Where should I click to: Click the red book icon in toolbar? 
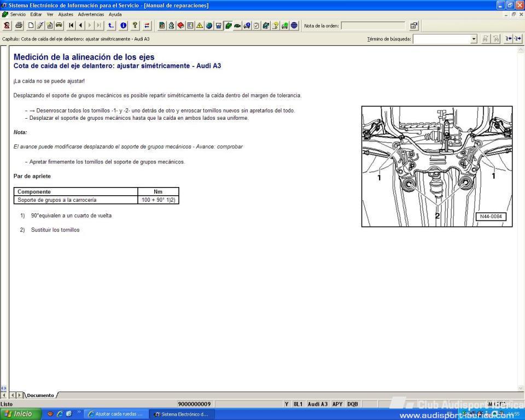point(181,26)
